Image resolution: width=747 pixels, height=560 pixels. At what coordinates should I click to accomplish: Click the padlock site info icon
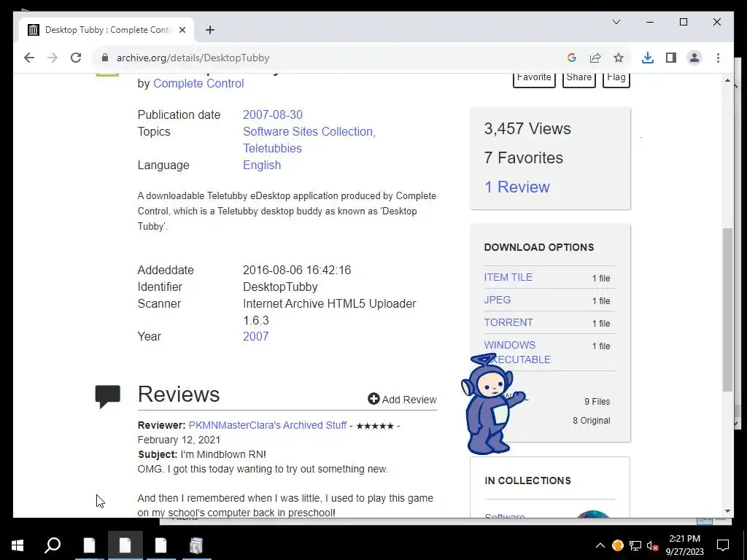point(105,58)
